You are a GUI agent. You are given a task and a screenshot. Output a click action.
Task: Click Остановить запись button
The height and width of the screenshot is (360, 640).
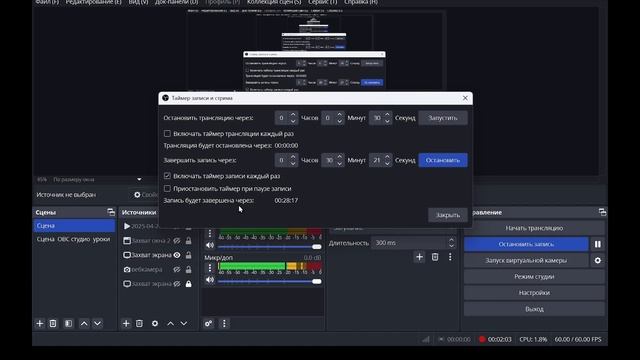click(526, 244)
